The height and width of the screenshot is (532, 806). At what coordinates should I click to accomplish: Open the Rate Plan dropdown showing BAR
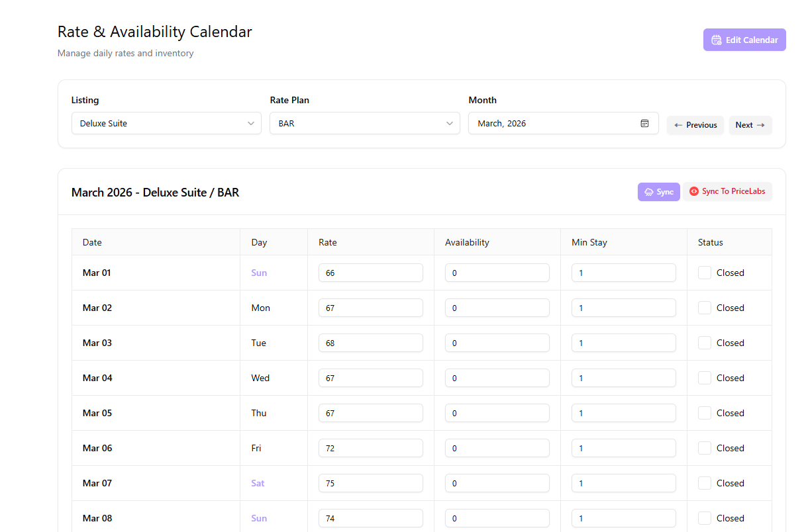click(364, 123)
